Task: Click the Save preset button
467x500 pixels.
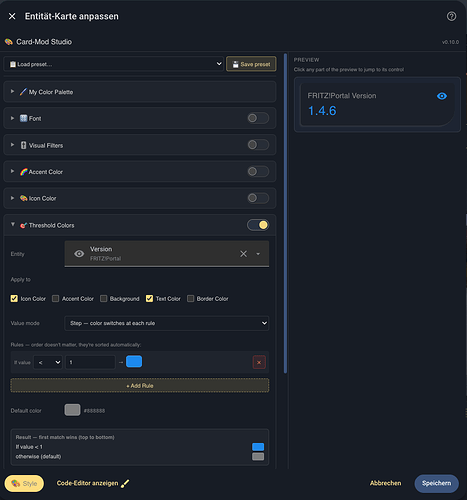Action: click(251, 64)
